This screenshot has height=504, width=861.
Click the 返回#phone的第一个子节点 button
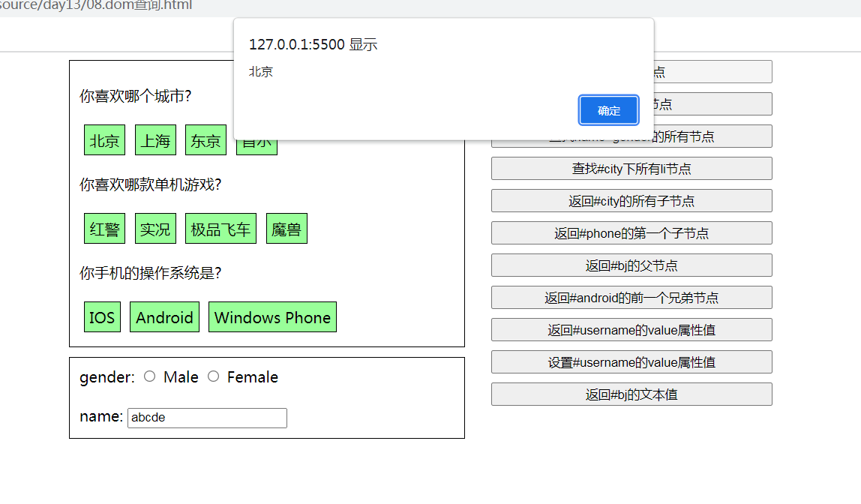coord(631,232)
